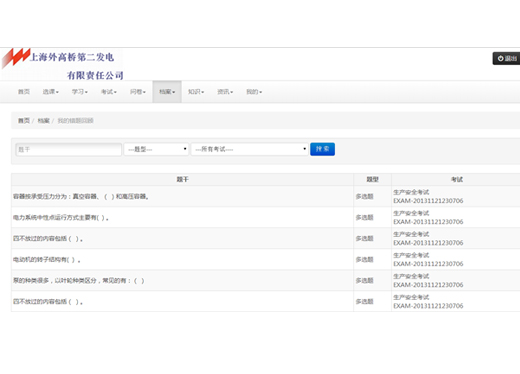Viewport: 520px width, 374px height.
Task: Open the 我的 navigation menu
Action: pyautogui.click(x=254, y=92)
